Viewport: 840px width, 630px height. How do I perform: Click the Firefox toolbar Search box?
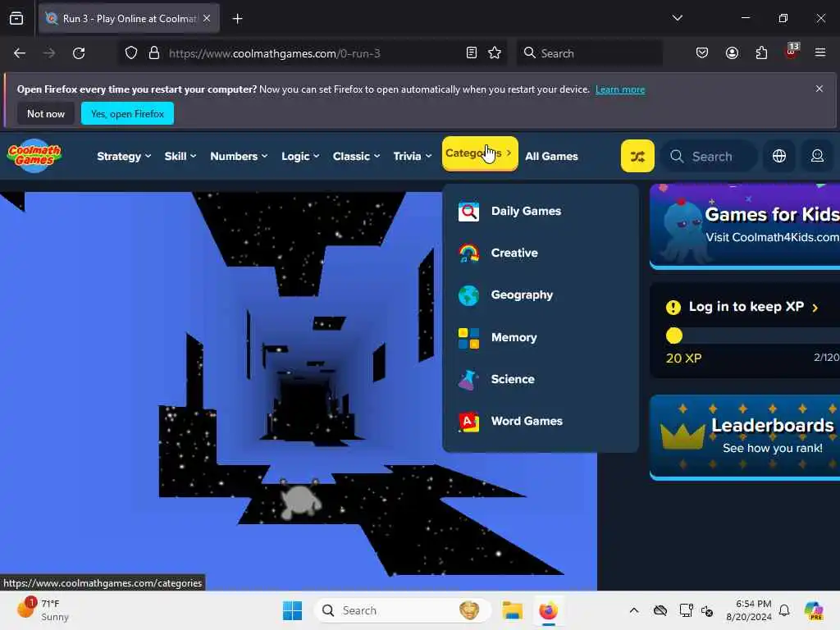click(589, 53)
